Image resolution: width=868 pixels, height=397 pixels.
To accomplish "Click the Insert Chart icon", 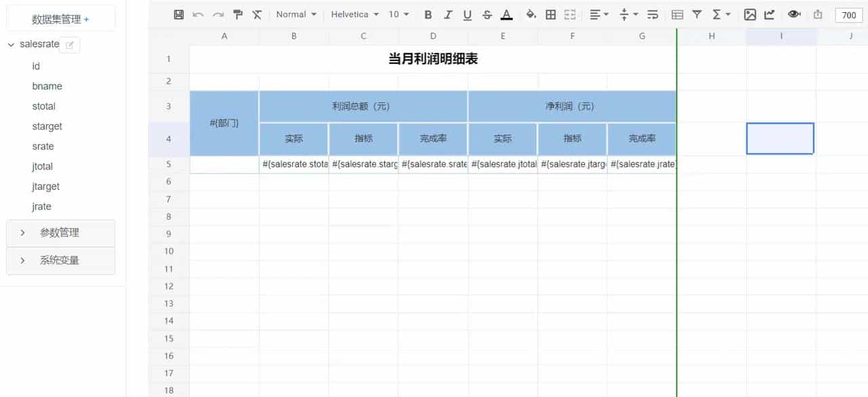I will pos(769,14).
